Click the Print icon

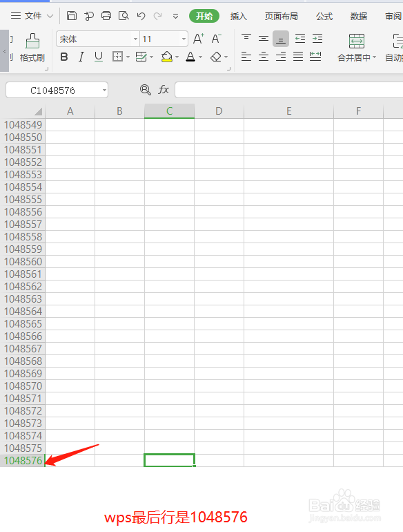pyautogui.click(x=106, y=16)
